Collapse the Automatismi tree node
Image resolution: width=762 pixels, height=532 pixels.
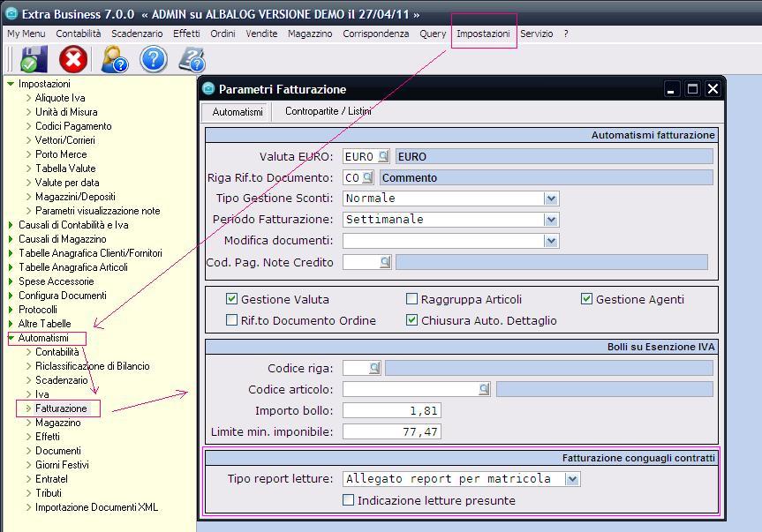11,338
